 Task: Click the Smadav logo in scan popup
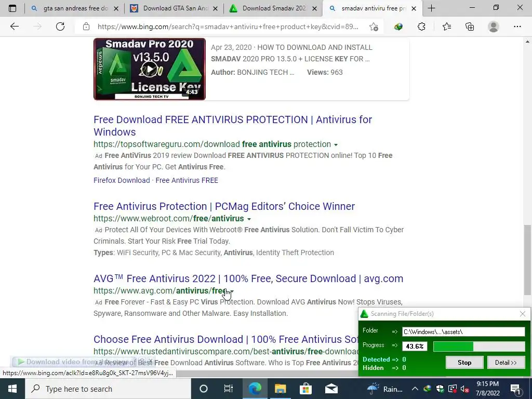coord(364,314)
